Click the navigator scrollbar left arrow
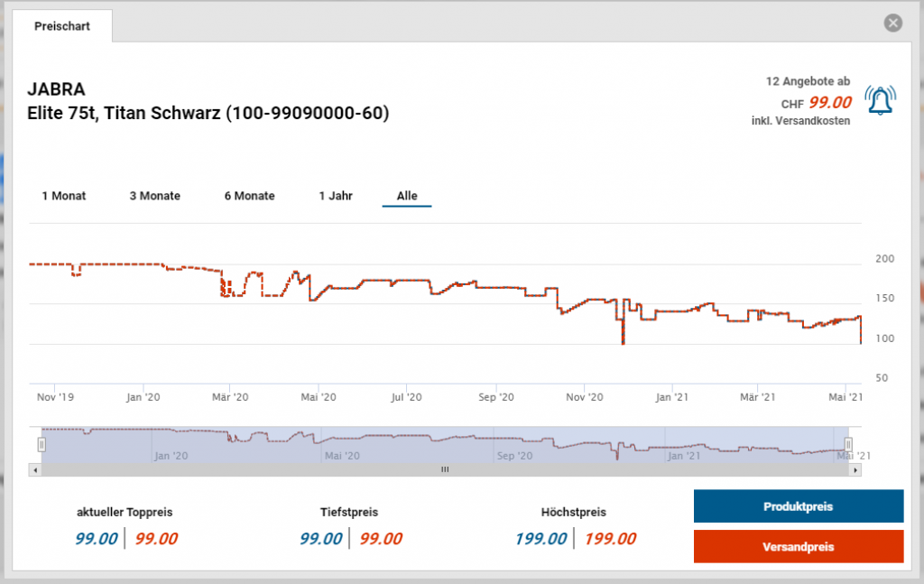 [35, 469]
